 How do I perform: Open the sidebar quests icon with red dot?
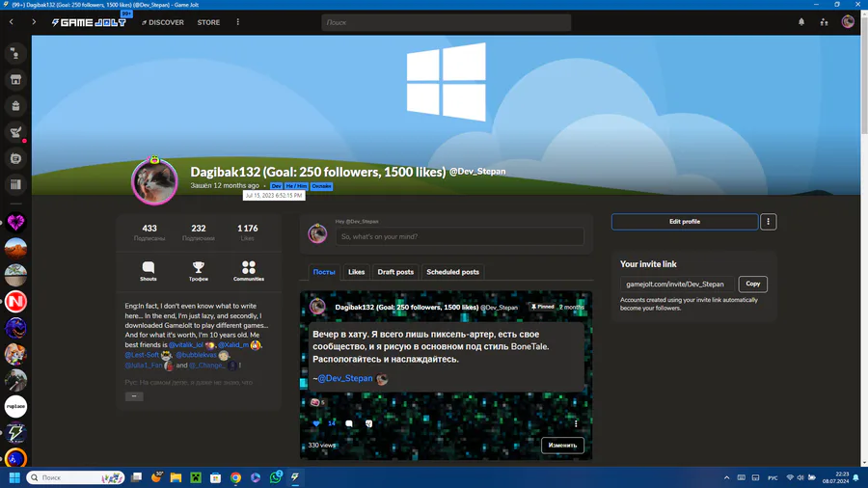click(15, 132)
